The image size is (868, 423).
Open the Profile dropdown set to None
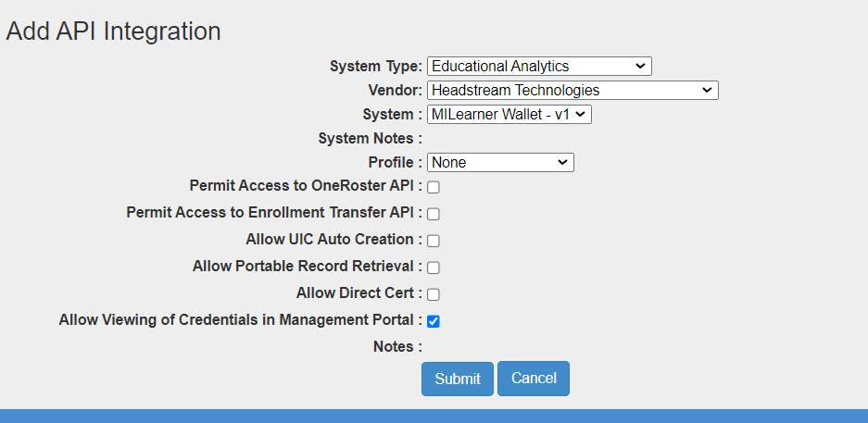click(500, 163)
